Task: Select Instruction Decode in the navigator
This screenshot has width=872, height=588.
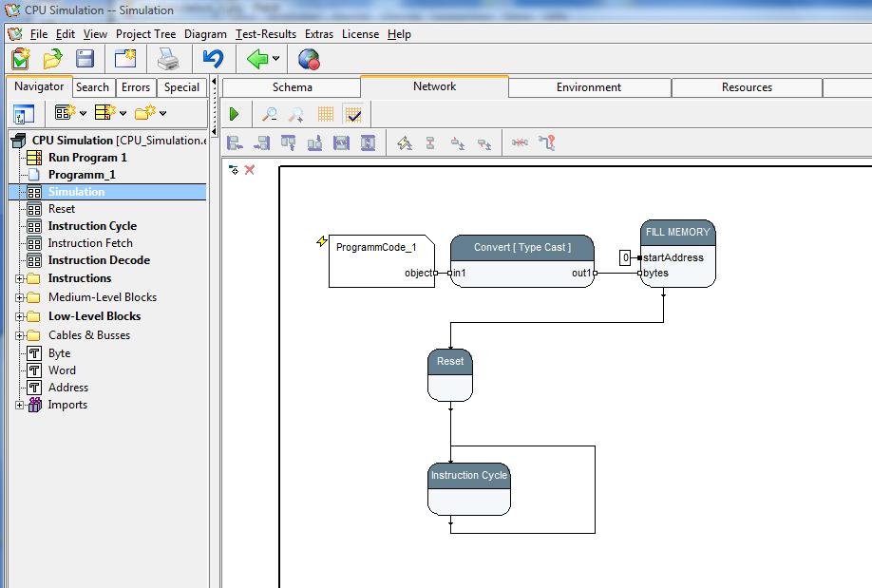Action: coord(99,260)
